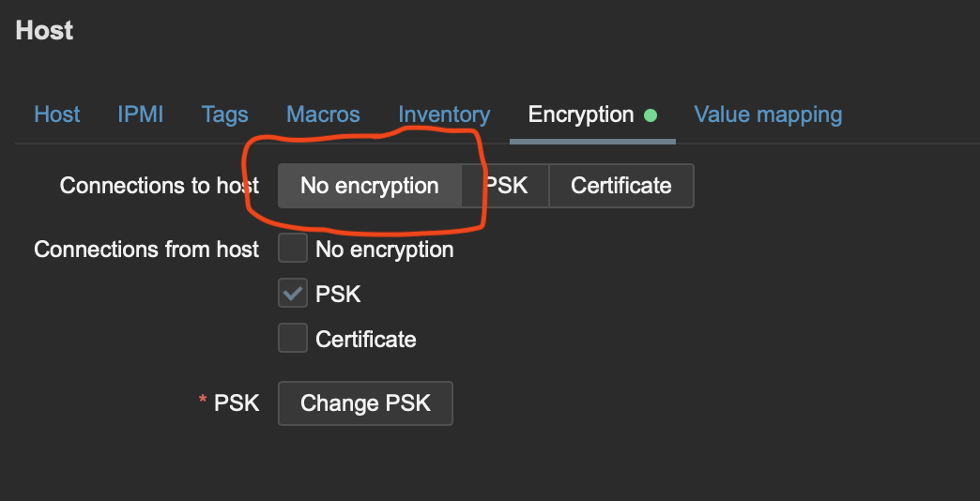Select the Encryption tab

click(x=581, y=114)
